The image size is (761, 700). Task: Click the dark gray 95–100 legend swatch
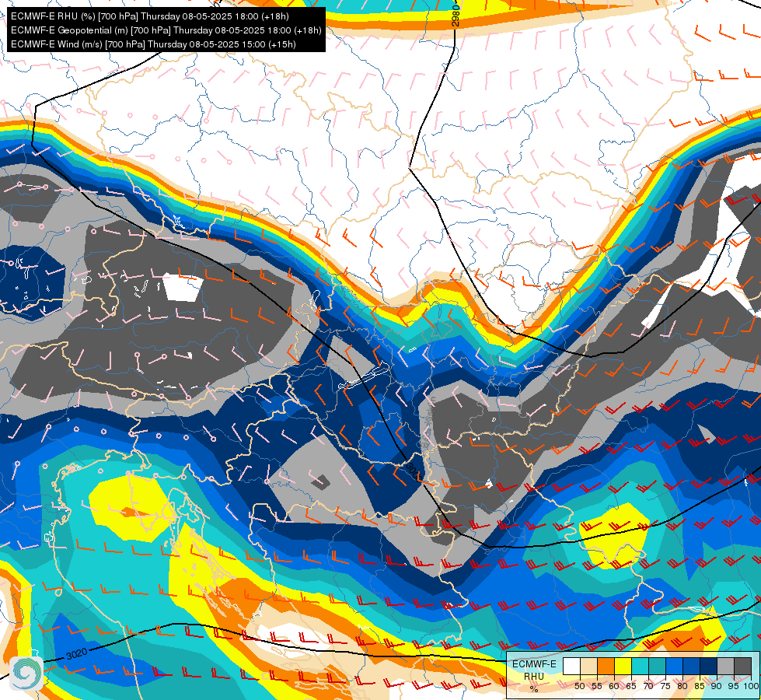[742, 666]
